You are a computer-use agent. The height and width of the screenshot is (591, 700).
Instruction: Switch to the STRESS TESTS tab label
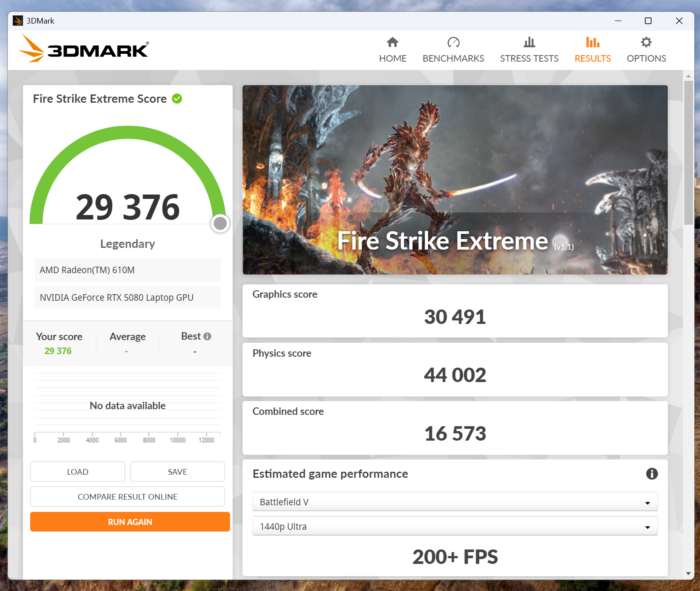[529, 59]
